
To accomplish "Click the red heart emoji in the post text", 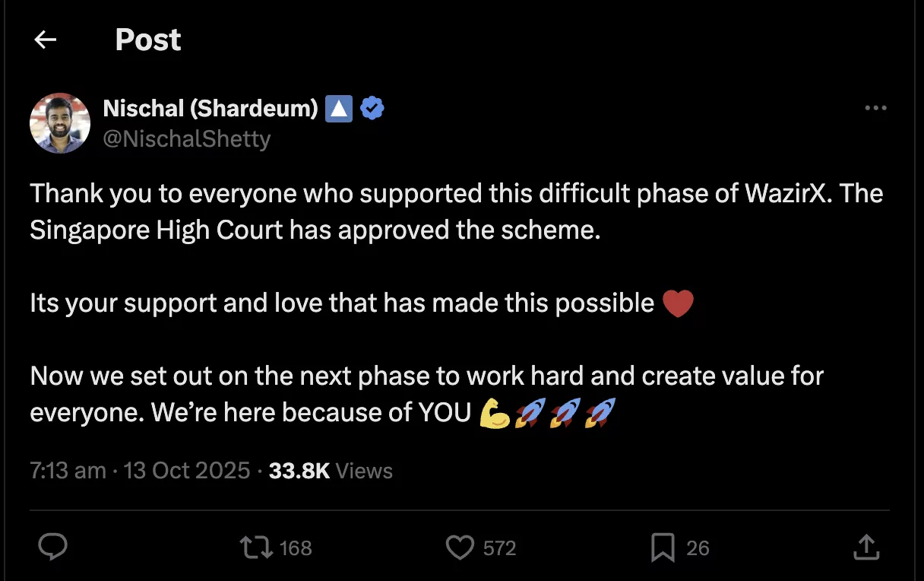I will (677, 303).
